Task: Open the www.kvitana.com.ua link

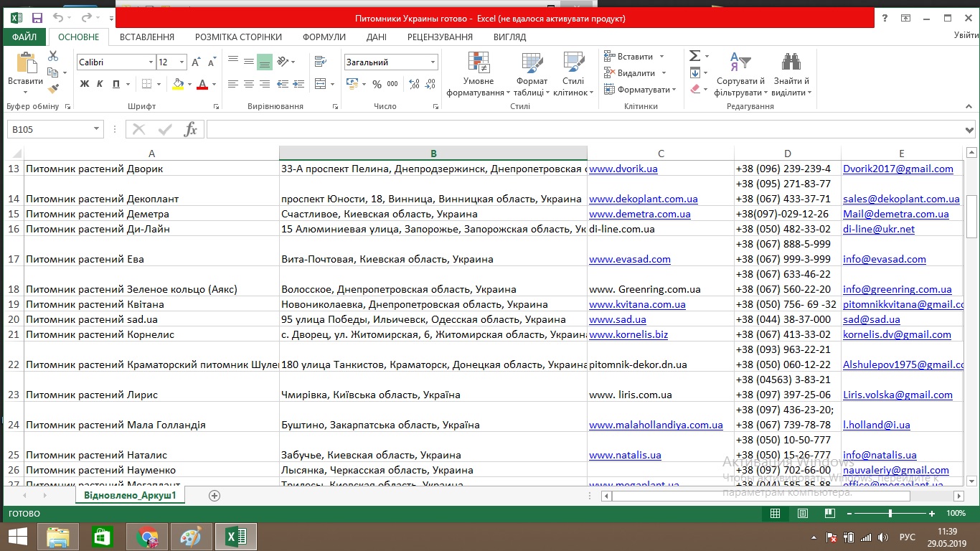Action: click(x=637, y=305)
